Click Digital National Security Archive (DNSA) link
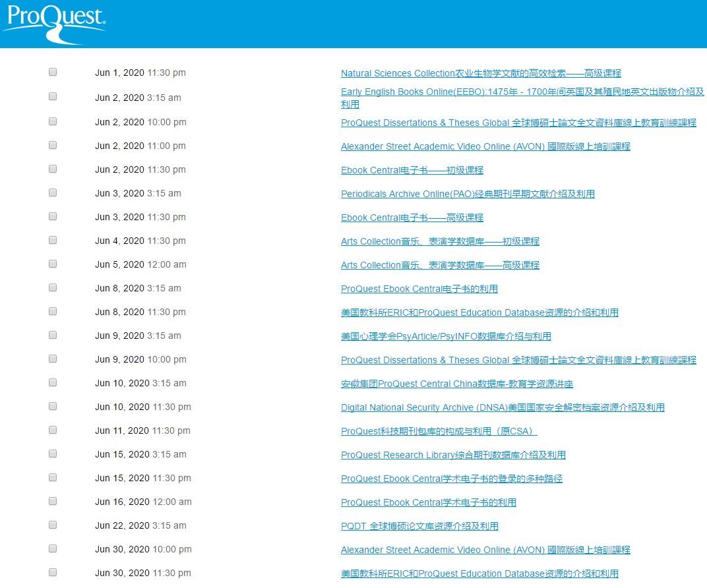This screenshot has height=588, width=707. click(503, 407)
